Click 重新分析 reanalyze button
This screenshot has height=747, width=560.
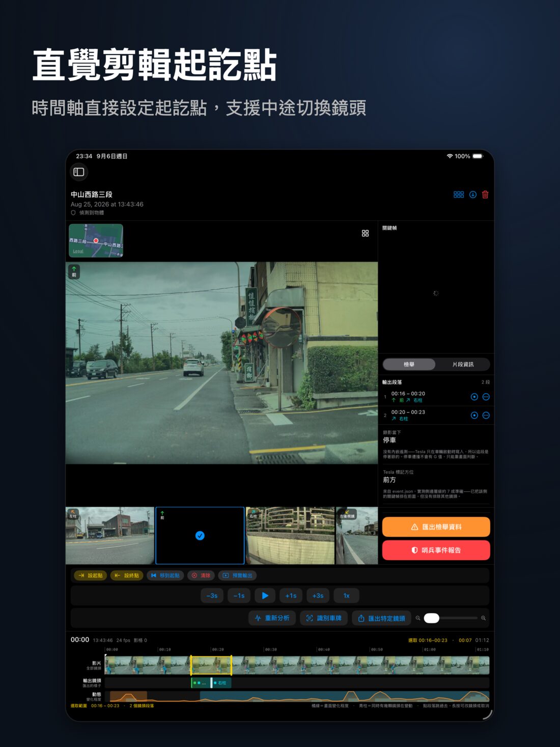272,618
